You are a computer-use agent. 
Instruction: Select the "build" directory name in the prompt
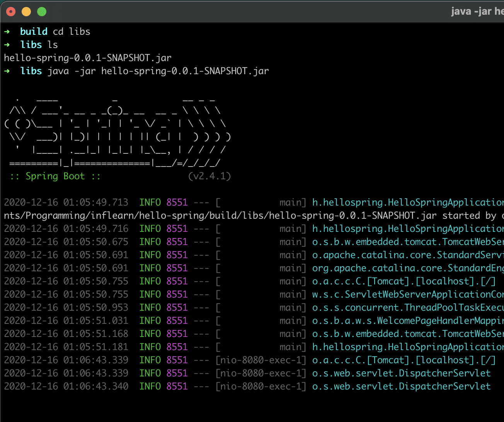[x=34, y=32]
